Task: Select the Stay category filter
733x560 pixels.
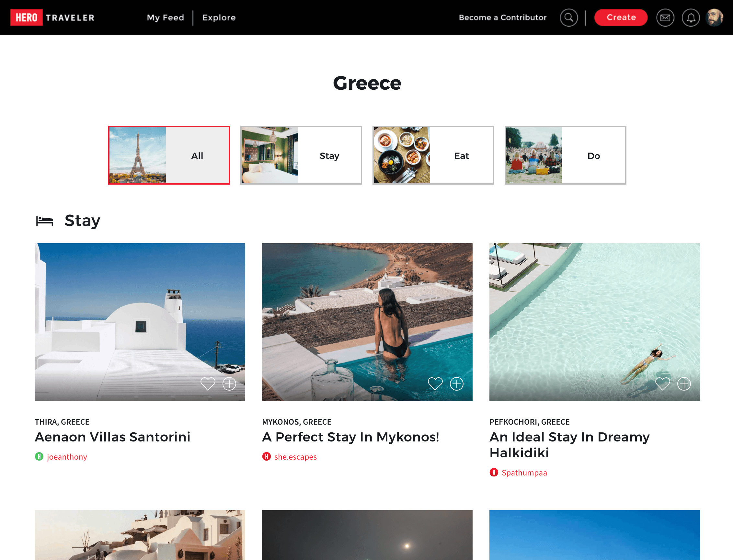Action: [x=301, y=155]
